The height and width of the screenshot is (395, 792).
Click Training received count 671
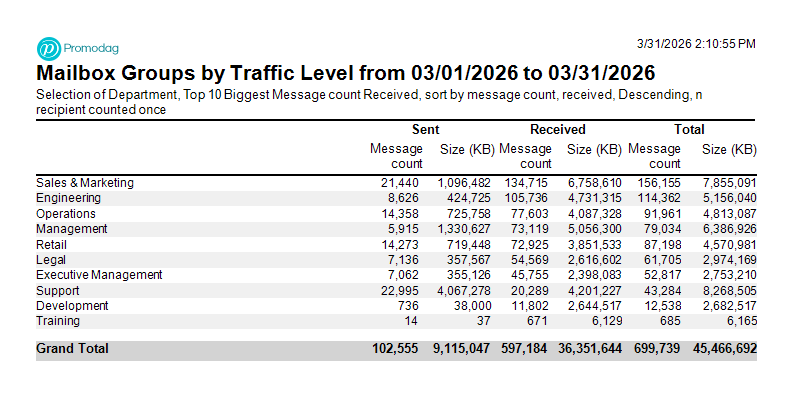click(538, 321)
